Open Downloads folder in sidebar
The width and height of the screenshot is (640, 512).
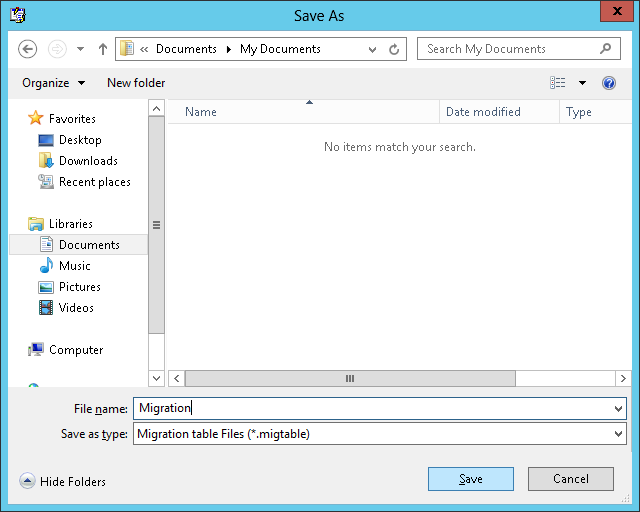tap(87, 161)
